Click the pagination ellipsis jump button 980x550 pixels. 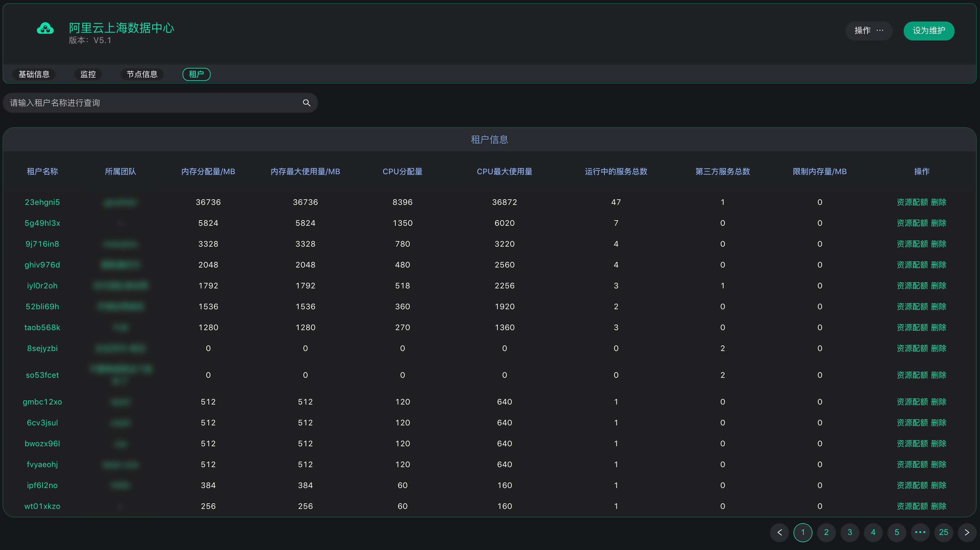pos(920,532)
